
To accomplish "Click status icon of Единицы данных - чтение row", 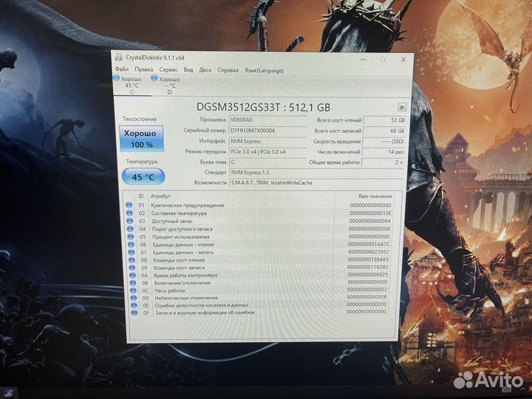I will click(x=131, y=245).
